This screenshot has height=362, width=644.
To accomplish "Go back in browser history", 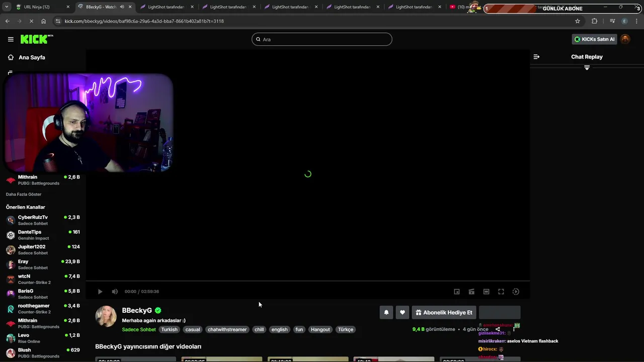I will coord(7,21).
